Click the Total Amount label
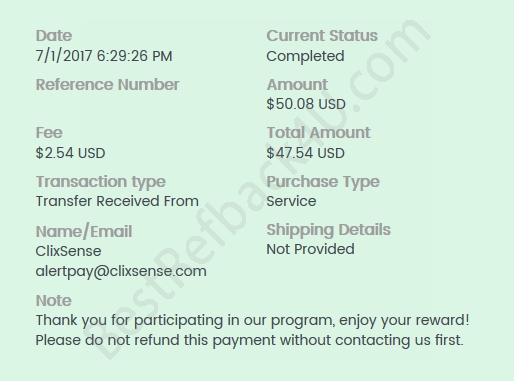Image resolution: width=514 pixels, height=381 pixels. pyautogui.click(x=318, y=133)
